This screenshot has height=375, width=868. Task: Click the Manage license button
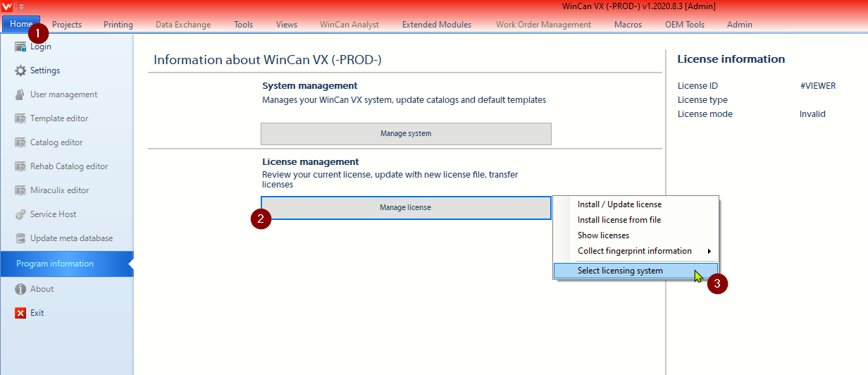pyautogui.click(x=406, y=208)
